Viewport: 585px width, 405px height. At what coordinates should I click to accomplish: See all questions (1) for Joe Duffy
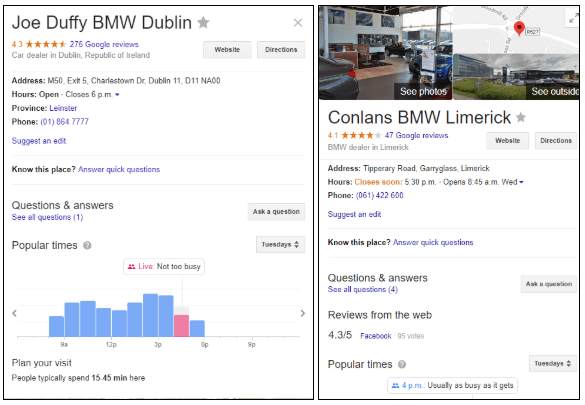47,217
